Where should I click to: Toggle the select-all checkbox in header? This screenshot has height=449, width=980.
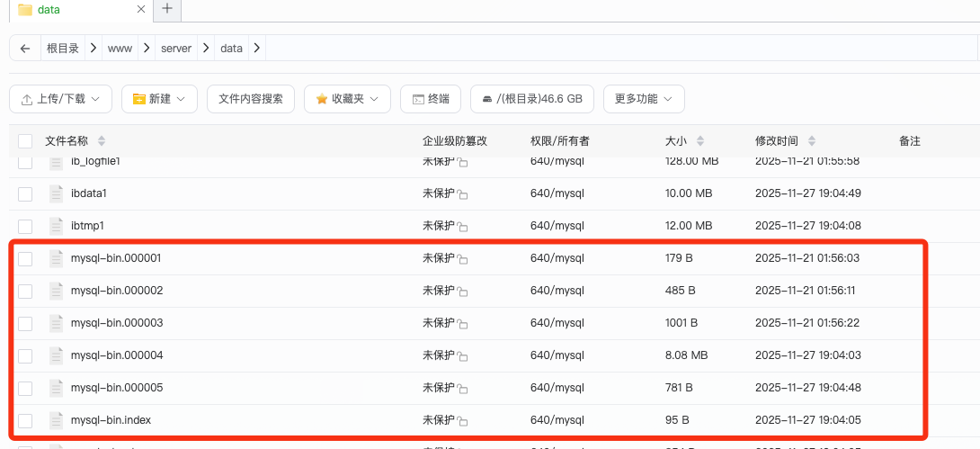pyautogui.click(x=25, y=140)
